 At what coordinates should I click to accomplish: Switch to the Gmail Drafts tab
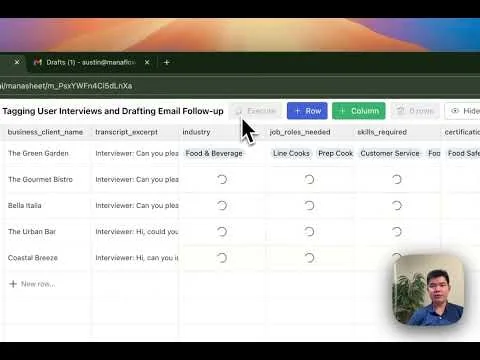pyautogui.click(x=85, y=62)
